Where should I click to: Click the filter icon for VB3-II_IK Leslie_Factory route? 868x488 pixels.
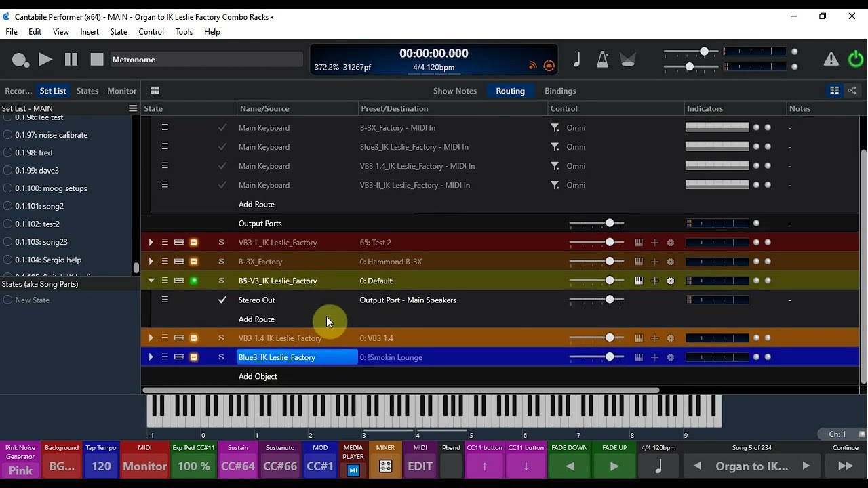point(555,185)
